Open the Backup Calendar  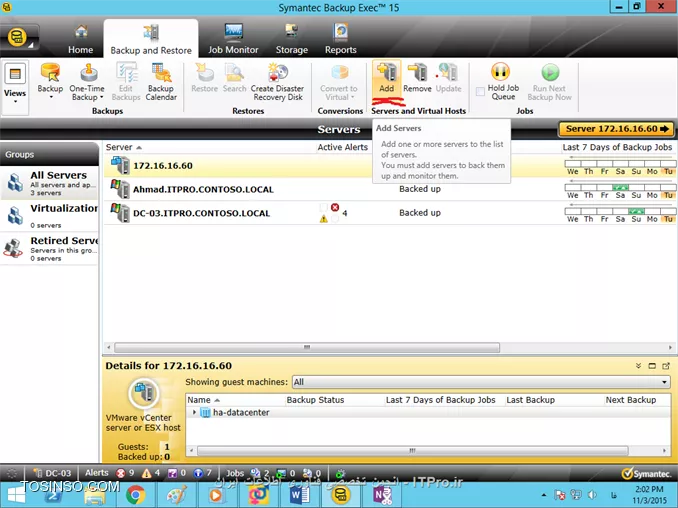tap(161, 81)
